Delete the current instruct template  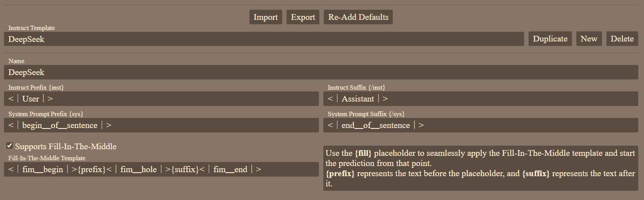622,39
